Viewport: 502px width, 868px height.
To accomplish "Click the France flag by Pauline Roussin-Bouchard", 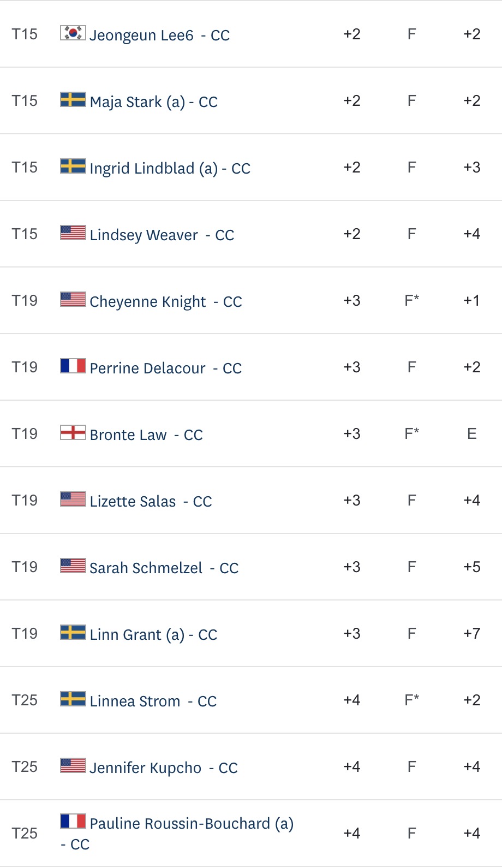I will (73, 821).
